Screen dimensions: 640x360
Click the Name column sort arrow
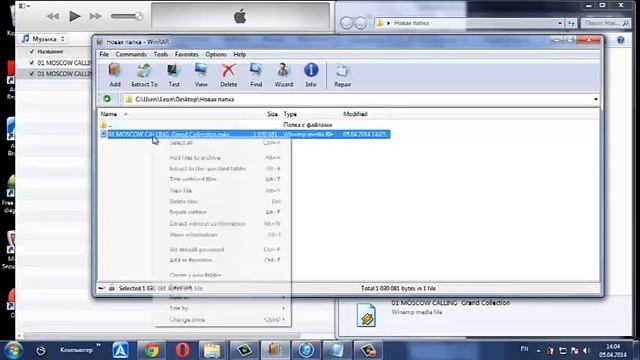pos(126,114)
